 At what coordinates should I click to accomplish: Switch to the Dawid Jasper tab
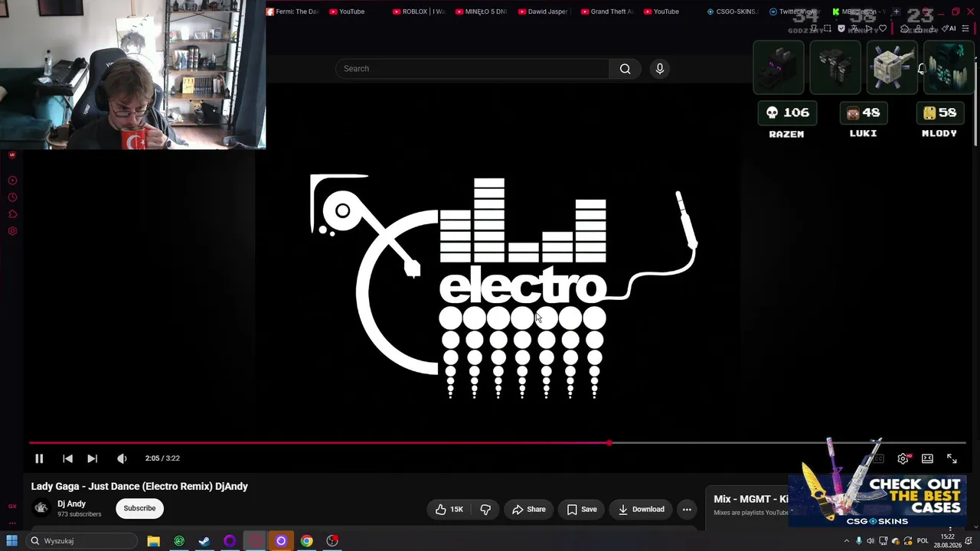point(546,11)
